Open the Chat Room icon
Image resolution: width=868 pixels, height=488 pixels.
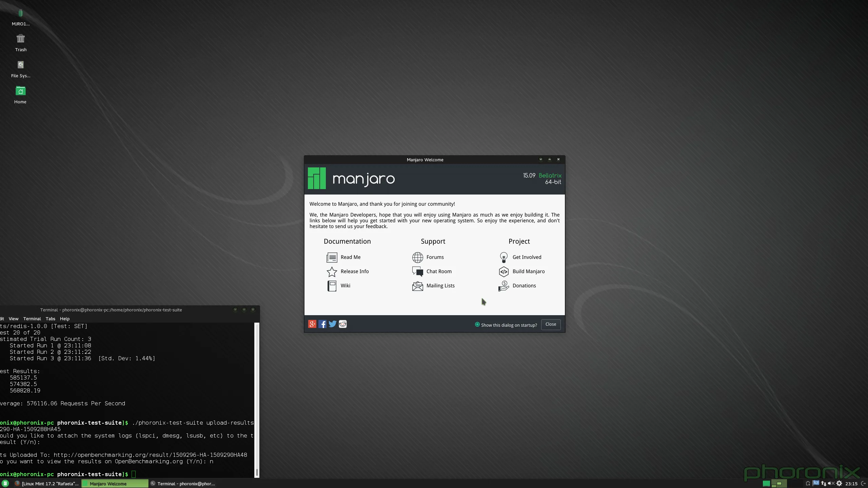(417, 272)
